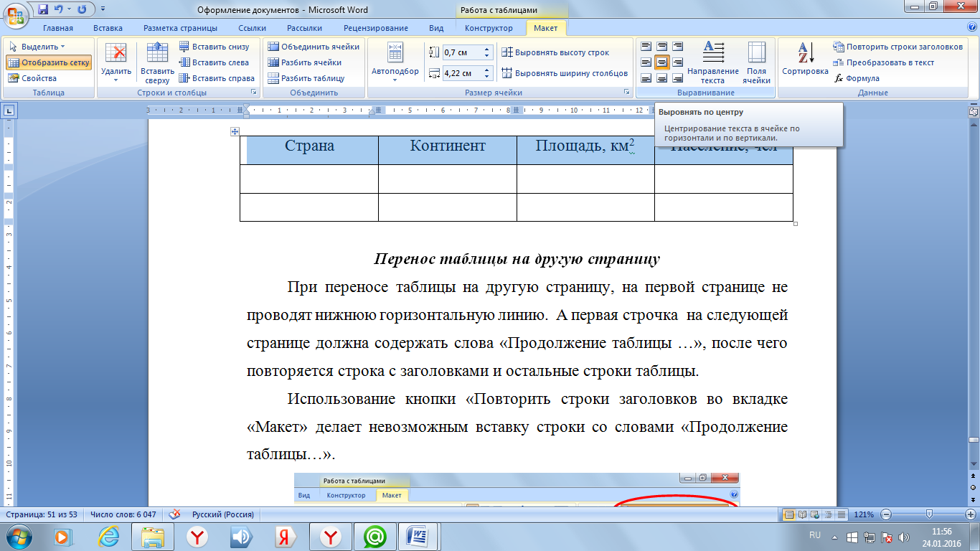Align cell text middle left
Image resolution: width=980 pixels, height=551 pixels.
point(646,62)
